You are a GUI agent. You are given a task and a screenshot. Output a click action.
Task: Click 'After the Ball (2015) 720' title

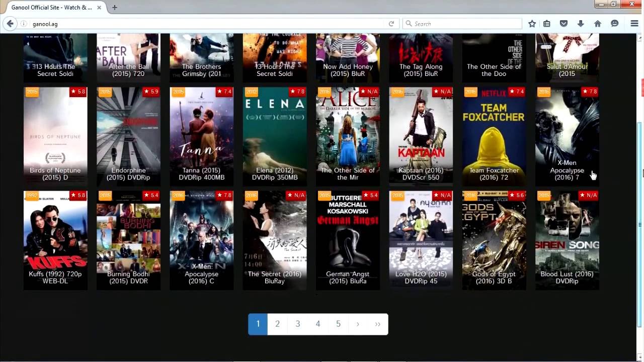[128, 70]
